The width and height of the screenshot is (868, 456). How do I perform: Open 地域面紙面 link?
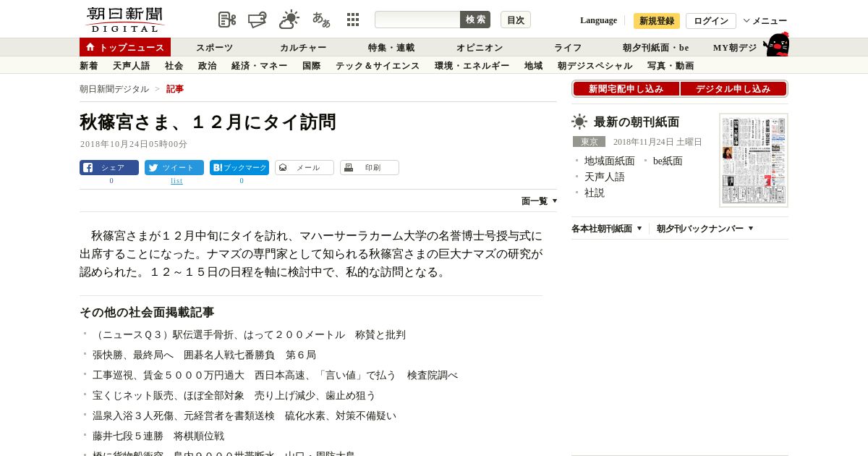click(610, 161)
